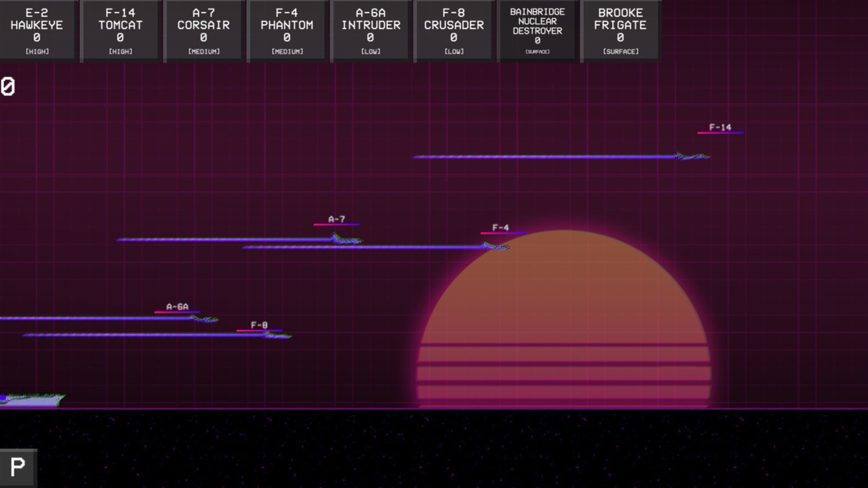Click the ship sprite on the water surface
Image resolution: width=868 pixels, height=488 pixels.
(x=32, y=399)
